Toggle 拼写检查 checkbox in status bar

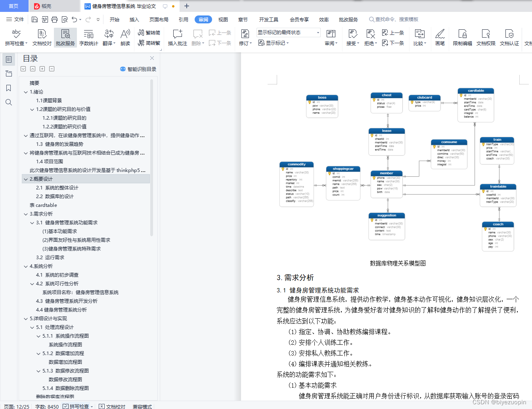click(66, 406)
